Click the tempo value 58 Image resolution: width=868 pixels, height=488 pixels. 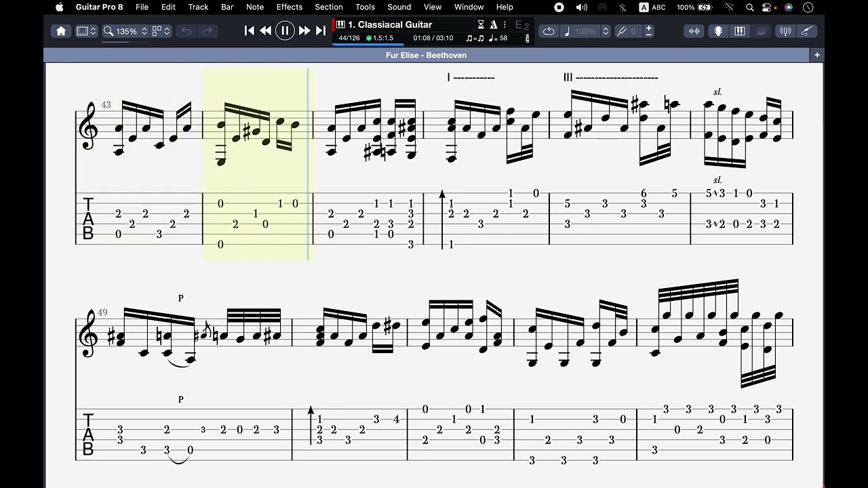503,39
